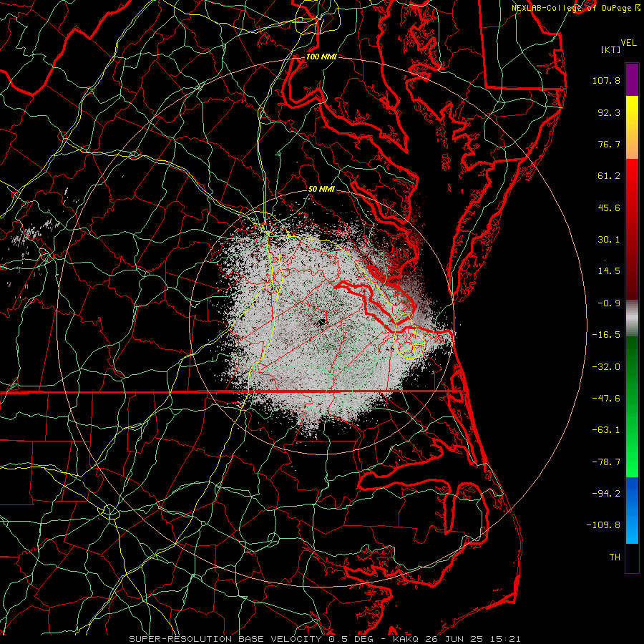Select the -63.1 scale value
The width and height of the screenshot is (644, 644).
point(606,430)
